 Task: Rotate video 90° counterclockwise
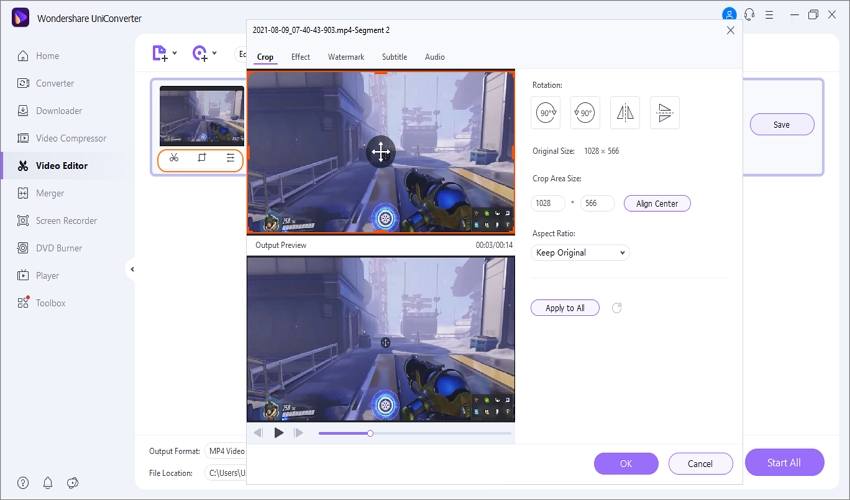[x=585, y=113]
